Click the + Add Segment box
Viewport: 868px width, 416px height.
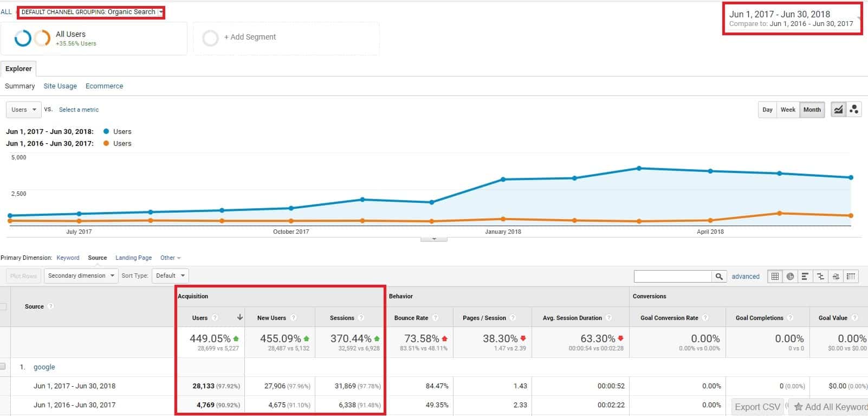[286, 38]
